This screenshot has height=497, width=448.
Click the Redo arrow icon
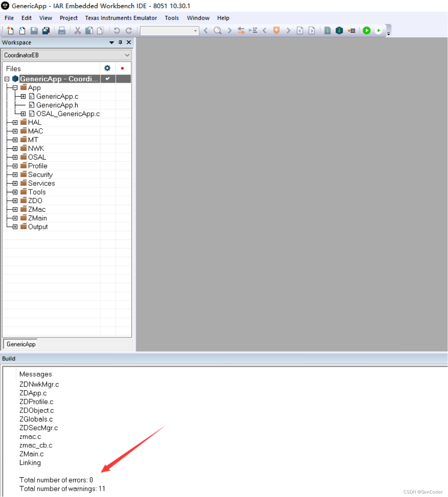129,31
